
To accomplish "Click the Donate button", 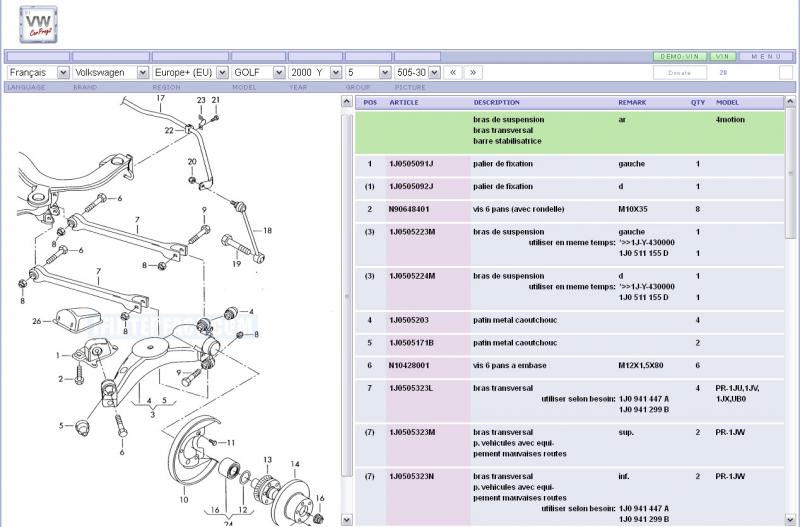I will 680,73.
